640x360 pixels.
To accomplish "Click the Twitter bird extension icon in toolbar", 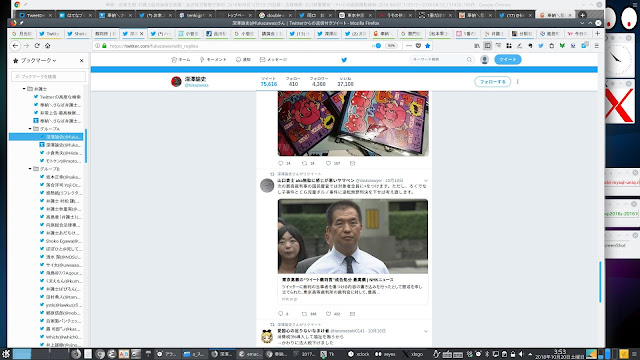I will [x=541, y=46].
